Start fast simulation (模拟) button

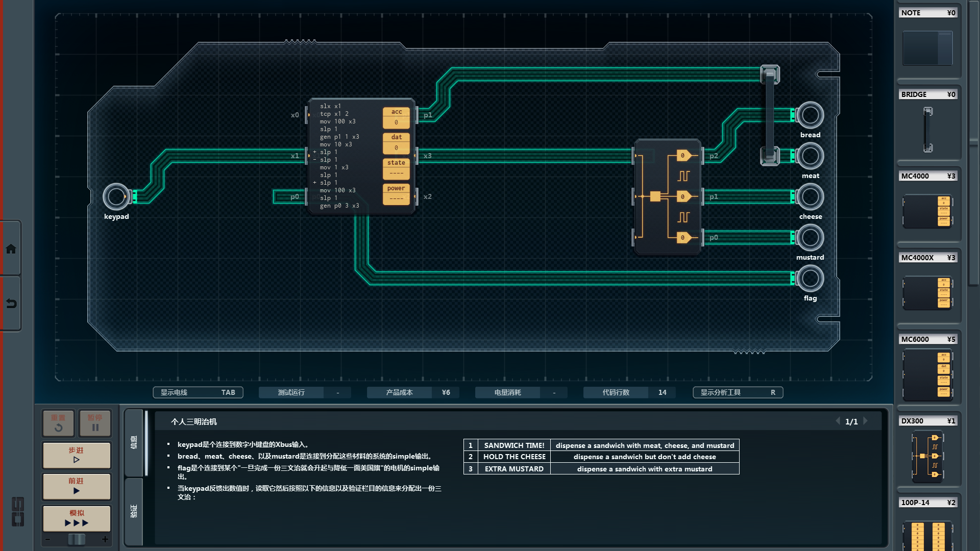(77, 518)
